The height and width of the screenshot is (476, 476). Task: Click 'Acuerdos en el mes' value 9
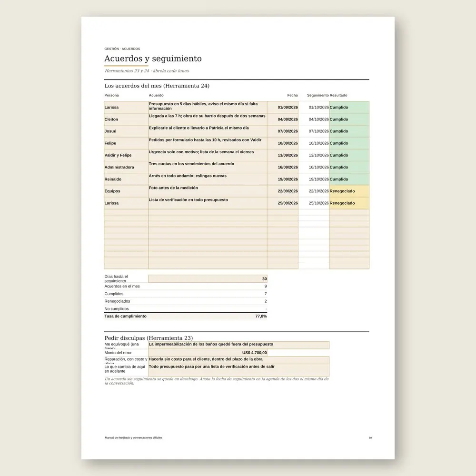266,286
